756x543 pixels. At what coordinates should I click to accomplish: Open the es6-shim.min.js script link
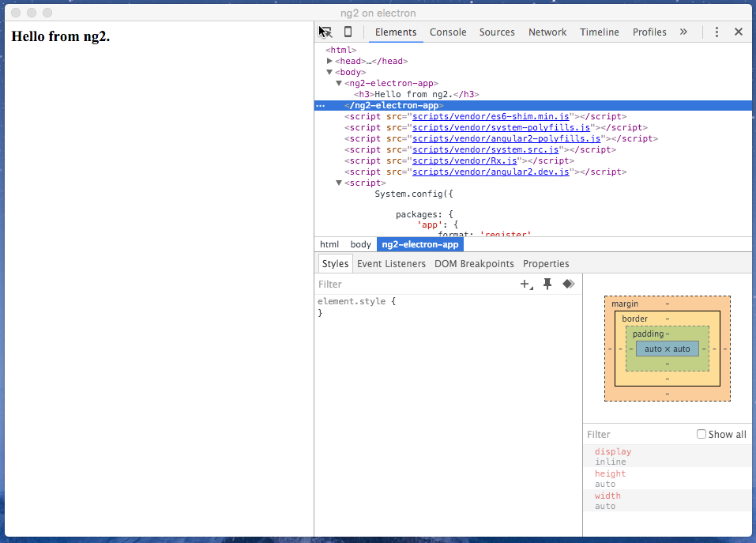[491, 116]
